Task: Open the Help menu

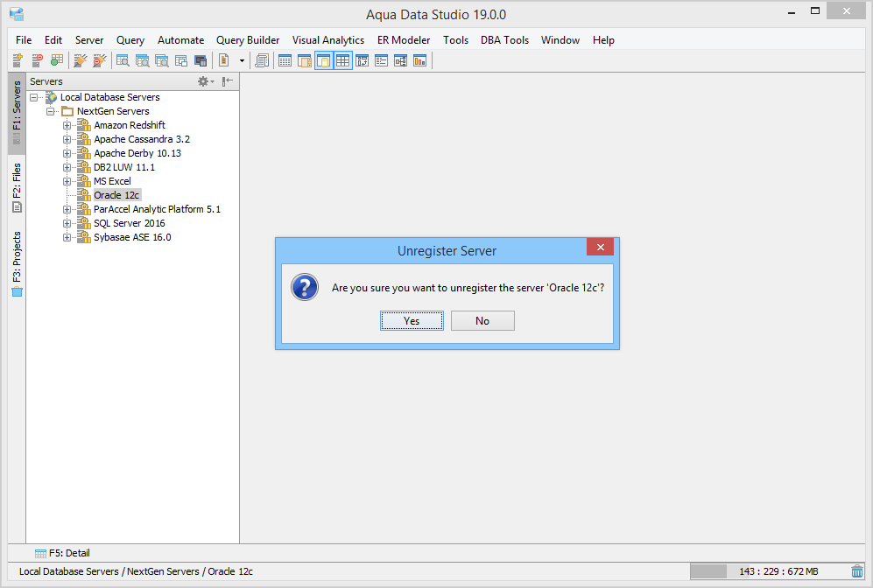Action: (x=603, y=40)
